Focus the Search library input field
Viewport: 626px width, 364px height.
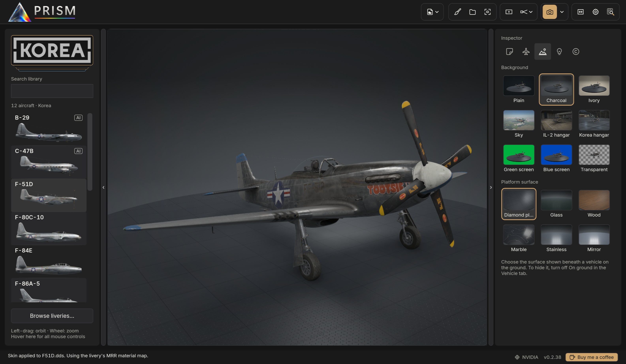pos(52,91)
